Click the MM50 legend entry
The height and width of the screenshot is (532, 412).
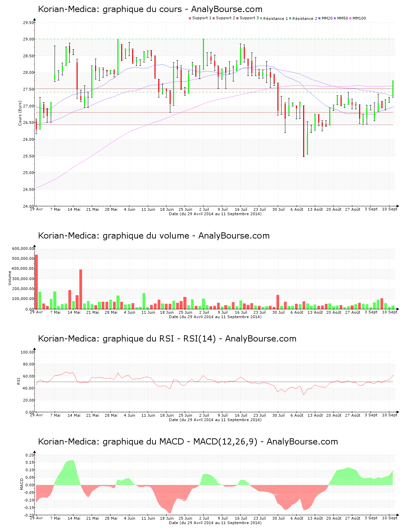[342, 18]
